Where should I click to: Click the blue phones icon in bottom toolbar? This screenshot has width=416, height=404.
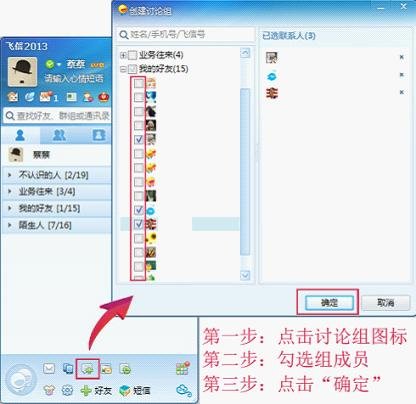coord(68,369)
